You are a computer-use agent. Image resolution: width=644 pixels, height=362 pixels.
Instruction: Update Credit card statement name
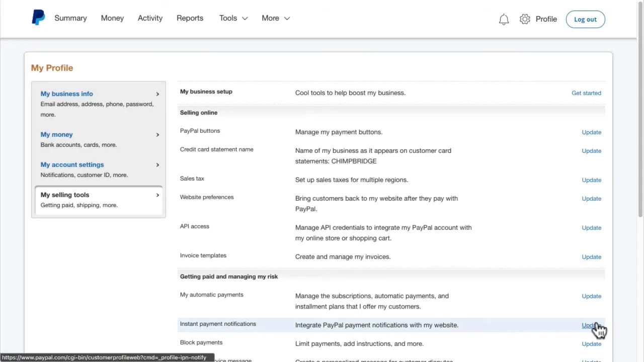pyautogui.click(x=591, y=151)
